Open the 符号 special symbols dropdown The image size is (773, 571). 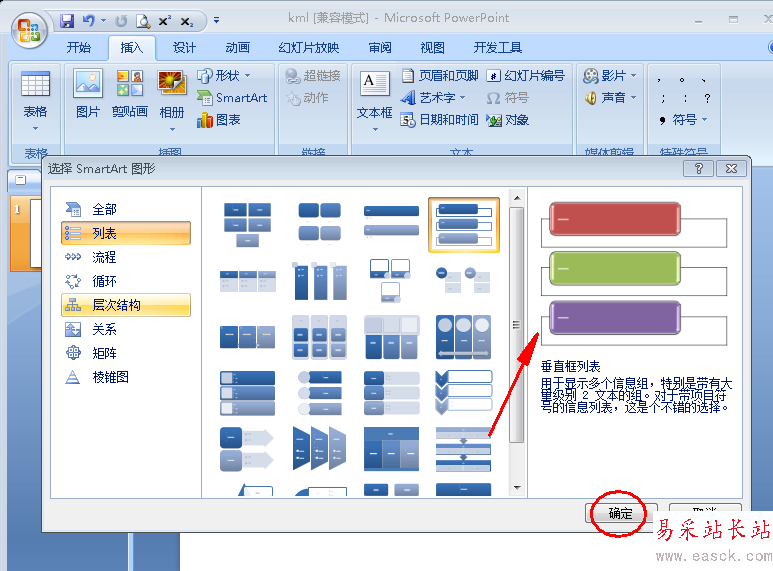pos(684,120)
